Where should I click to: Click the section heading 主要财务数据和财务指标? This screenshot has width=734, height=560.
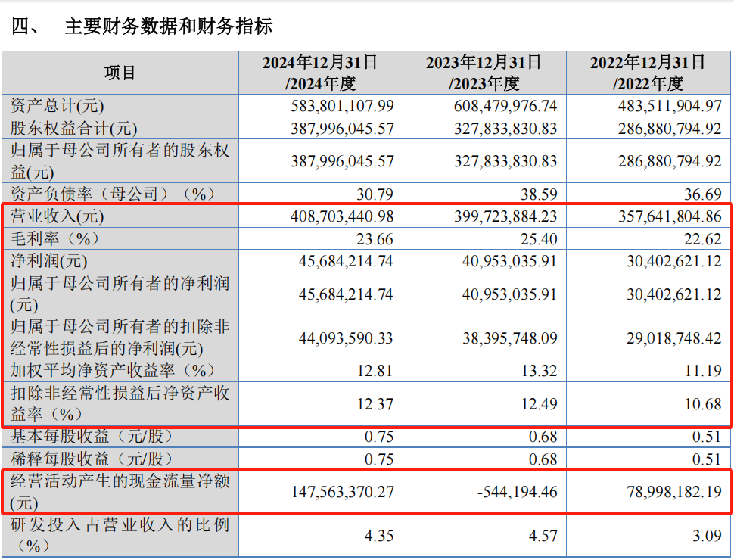point(168,26)
